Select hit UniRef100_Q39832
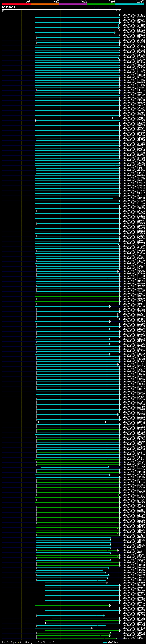Image resolution: width=146 pixels, height=644 pixels. (x=133, y=35)
